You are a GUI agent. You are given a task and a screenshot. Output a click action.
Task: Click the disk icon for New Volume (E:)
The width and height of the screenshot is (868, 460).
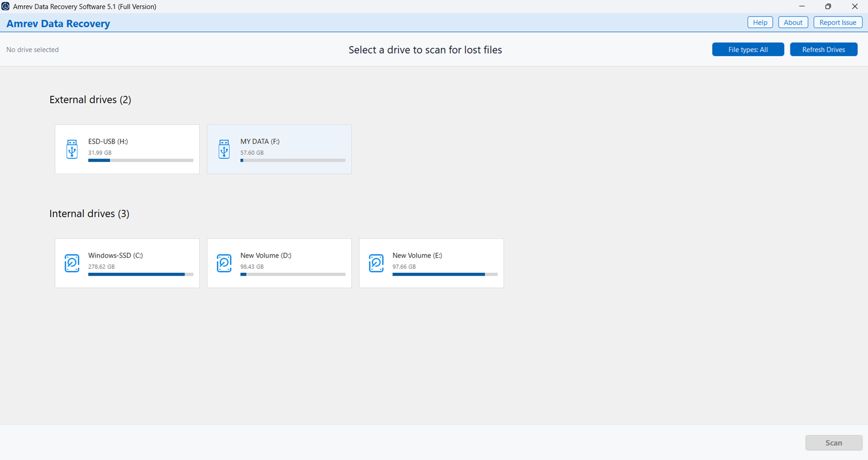click(377, 263)
